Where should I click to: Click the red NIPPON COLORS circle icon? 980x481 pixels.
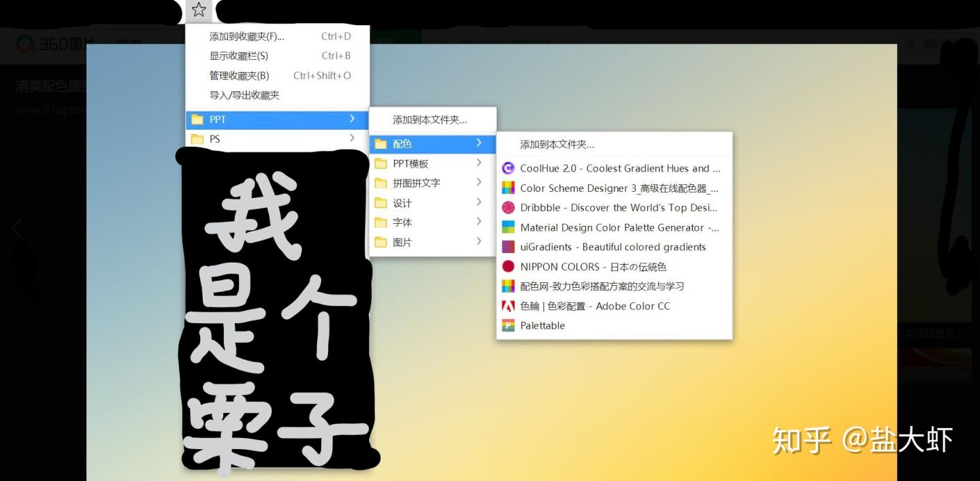pos(508,267)
